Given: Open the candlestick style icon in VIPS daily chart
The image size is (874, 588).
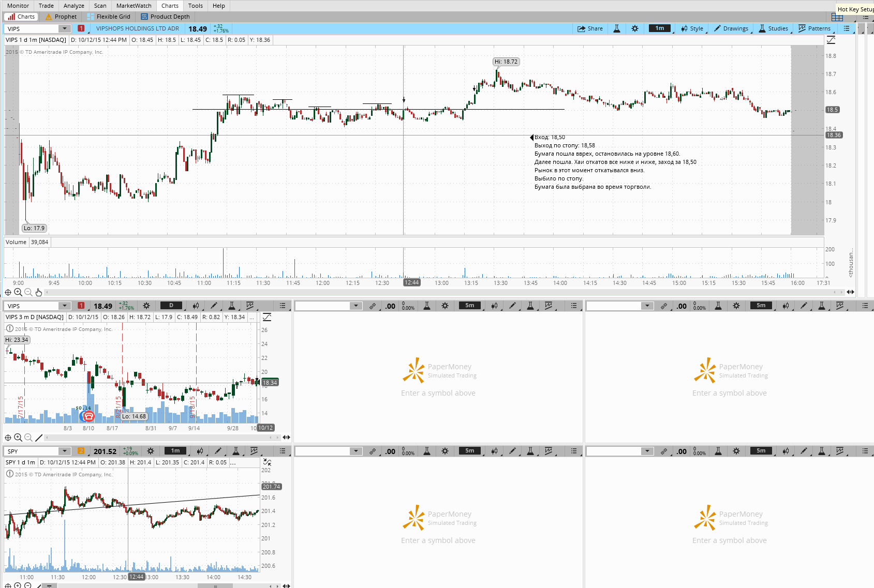Looking at the screenshot, I should click(196, 306).
